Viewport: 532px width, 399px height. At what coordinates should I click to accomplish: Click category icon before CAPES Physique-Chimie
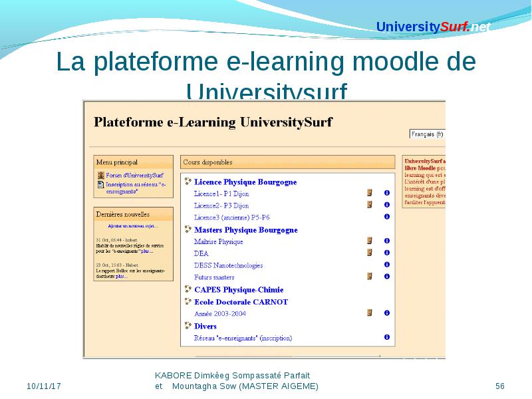pos(188,289)
